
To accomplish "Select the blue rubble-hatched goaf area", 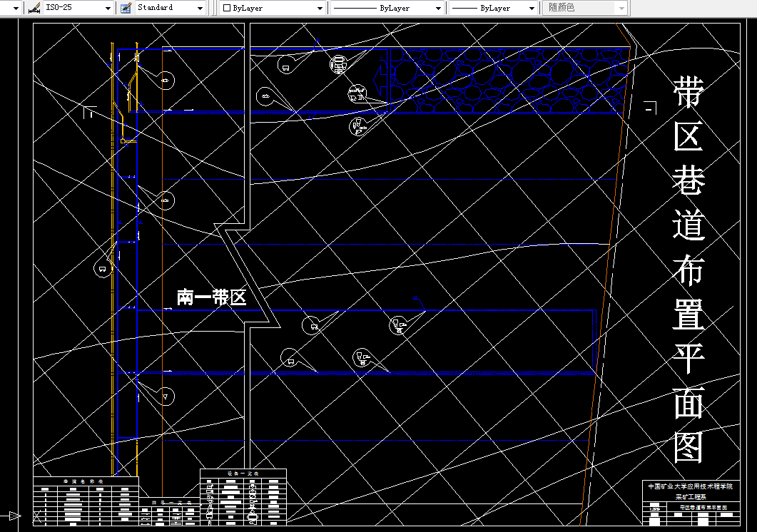I will [x=509, y=80].
